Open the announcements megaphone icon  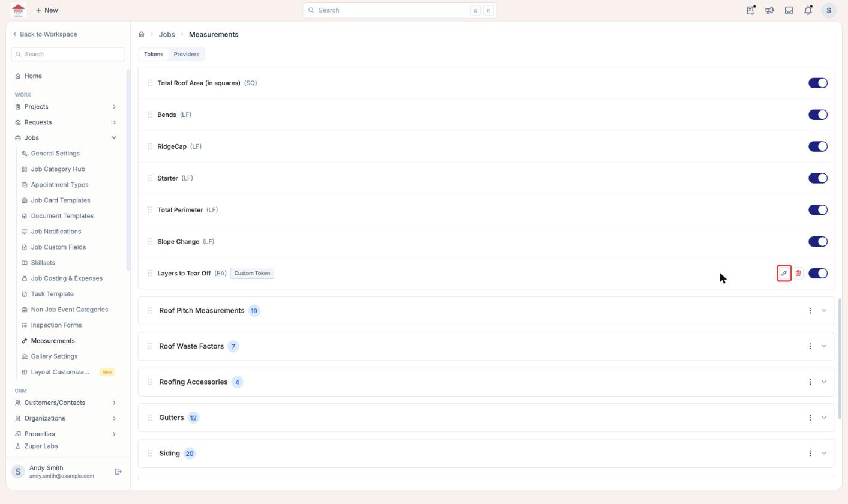click(769, 10)
